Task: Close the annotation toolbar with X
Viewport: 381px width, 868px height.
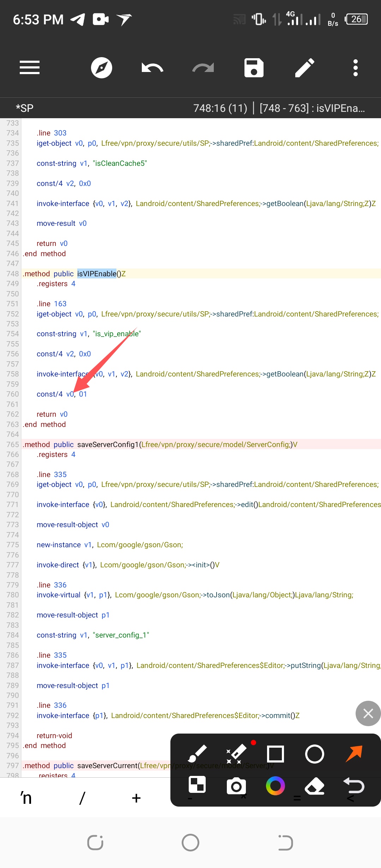Action: pyautogui.click(x=368, y=713)
